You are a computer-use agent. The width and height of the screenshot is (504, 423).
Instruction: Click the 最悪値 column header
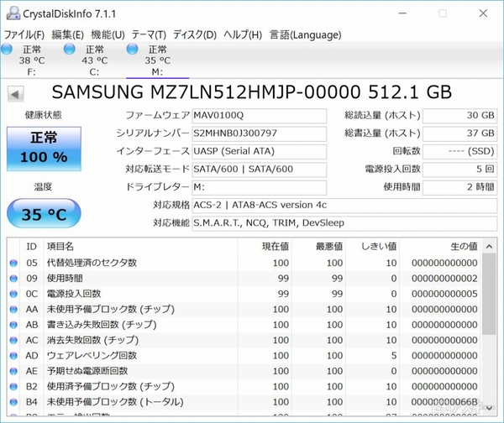(x=329, y=247)
